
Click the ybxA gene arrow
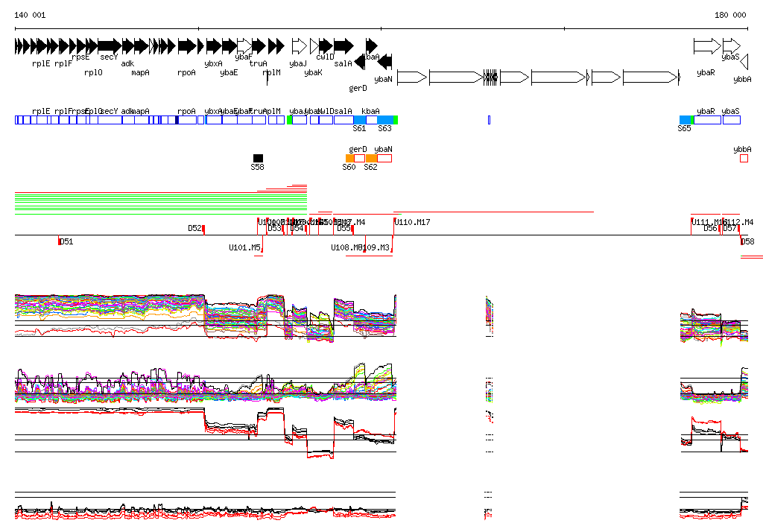214,46
